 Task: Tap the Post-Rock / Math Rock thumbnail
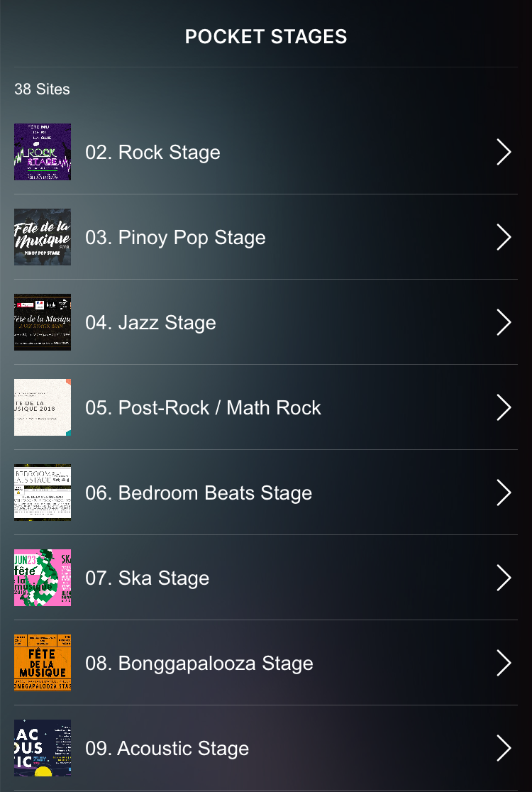[43, 407]
